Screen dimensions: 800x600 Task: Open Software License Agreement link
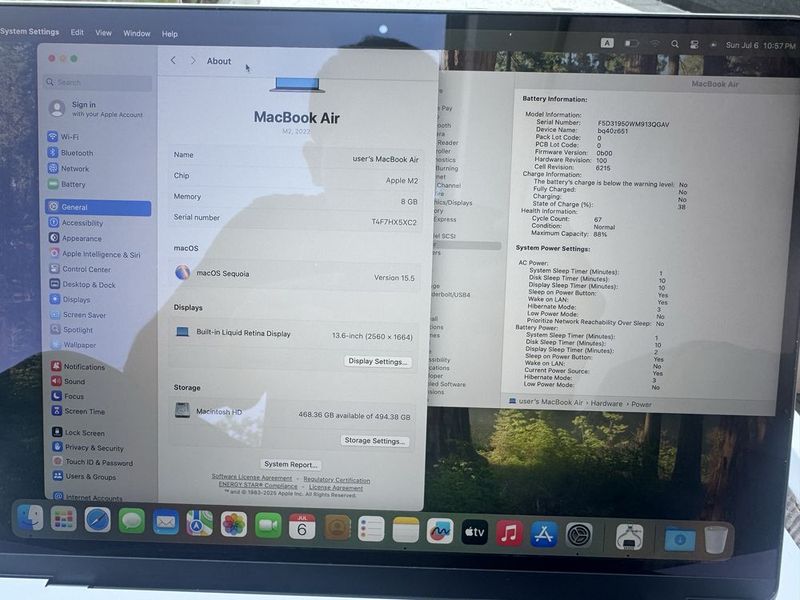tap(252, 478)
